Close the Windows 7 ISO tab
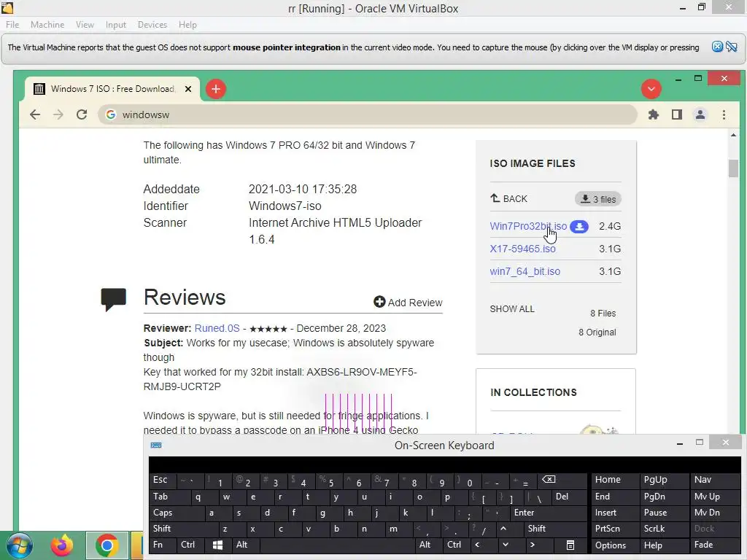The image size is (747, 560). click(188, 89)
